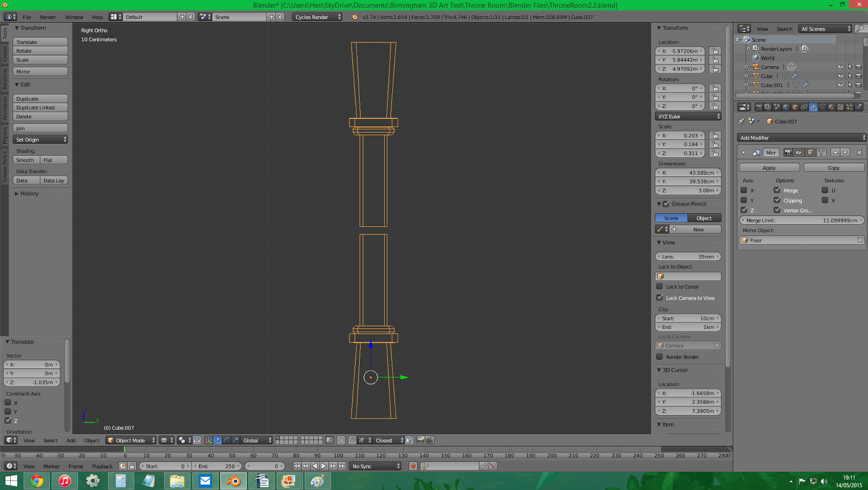Open the Texture properties checker tab

click(x=840, y=107)
